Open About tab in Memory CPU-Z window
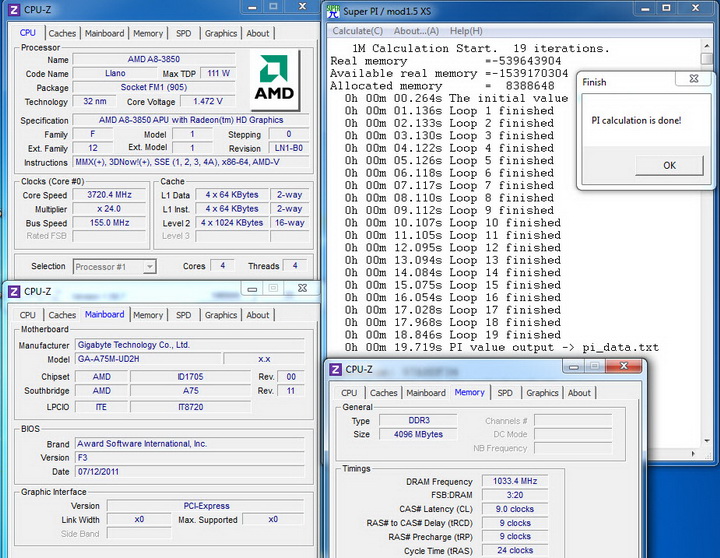Screen dimensions: 720x558 click(x=579, y=393)
